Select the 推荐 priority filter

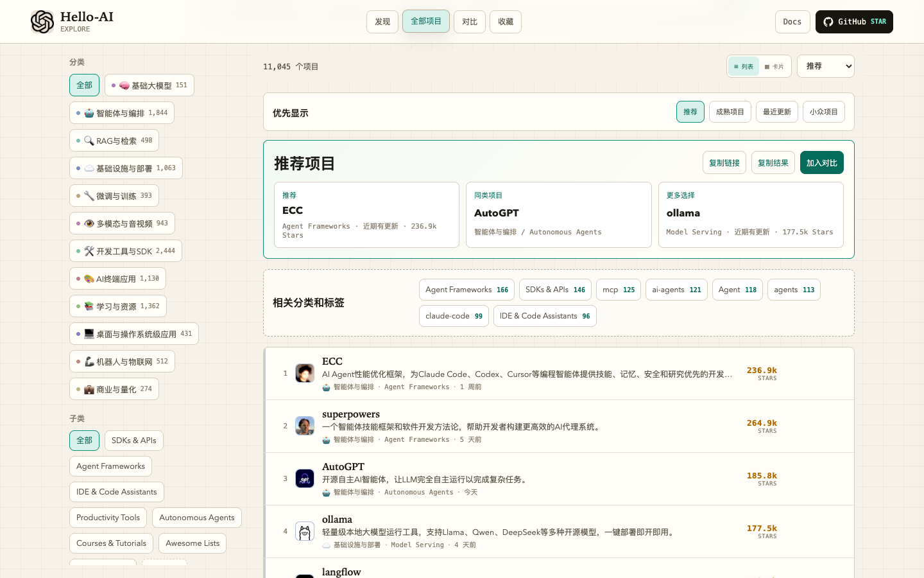click(x=690, y=112)
